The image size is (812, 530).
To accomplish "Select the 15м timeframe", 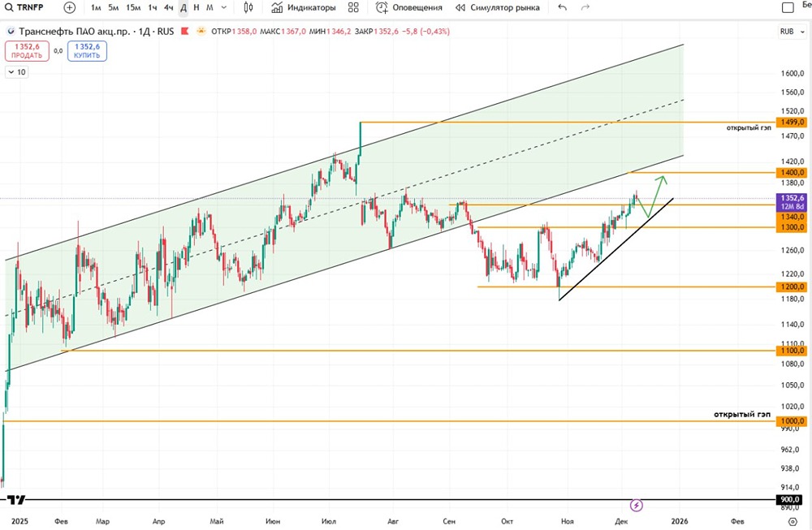I will tap(133, 8).
